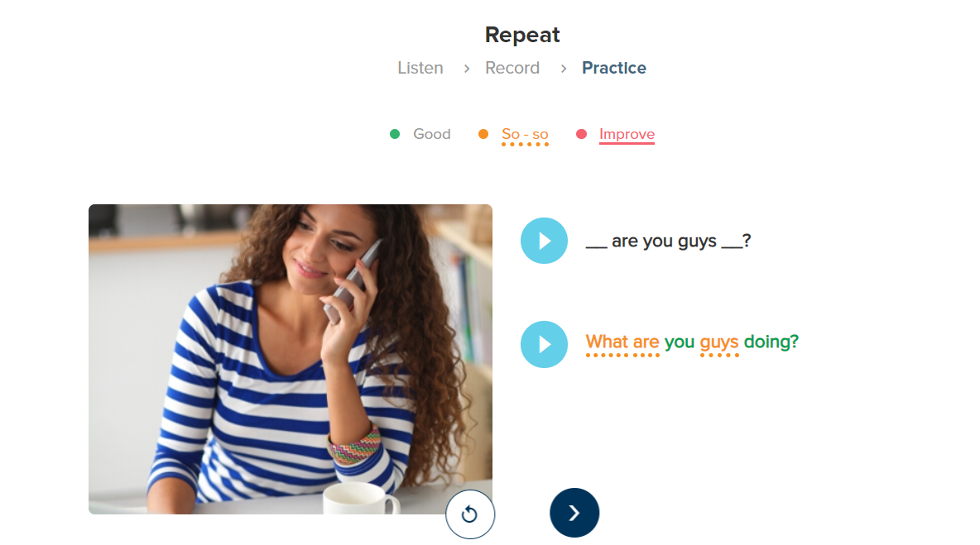
Task: Click the retry circular arrow icon
Action: (x=470, y=514)
